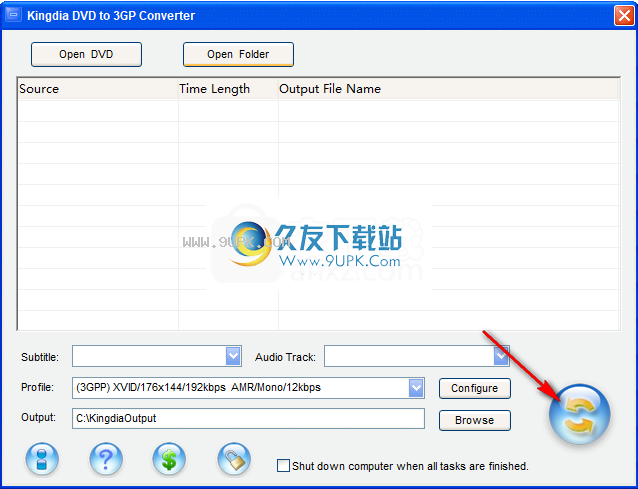Image resolution: width=638 pixels, height=489 pixels.
Task: Click the Time Length column header
Action: tap(228, 89)
